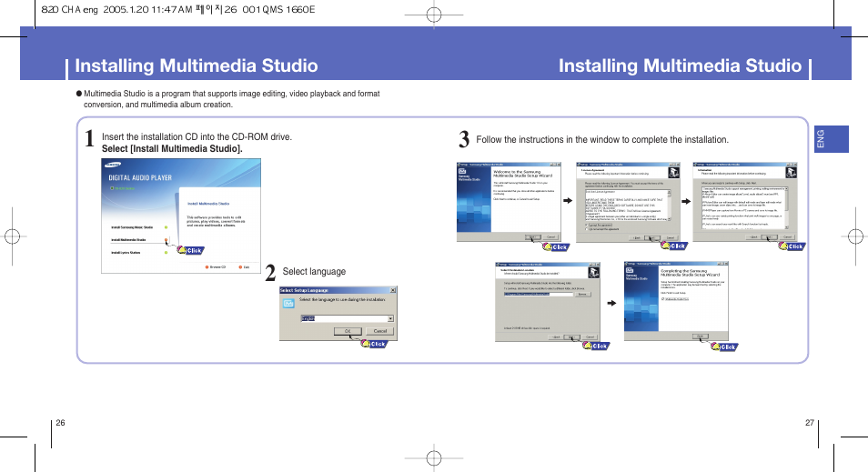868x472 pixels.
Task: Click Cancel in Information window
Action: click(787, 236)
